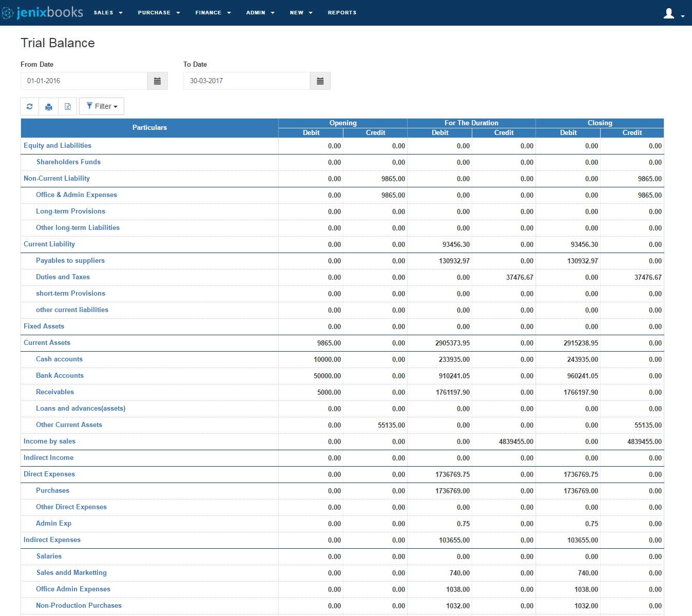692x616 pixels.
Task: Click the Particulars column header
Action: tap(149, 128)
